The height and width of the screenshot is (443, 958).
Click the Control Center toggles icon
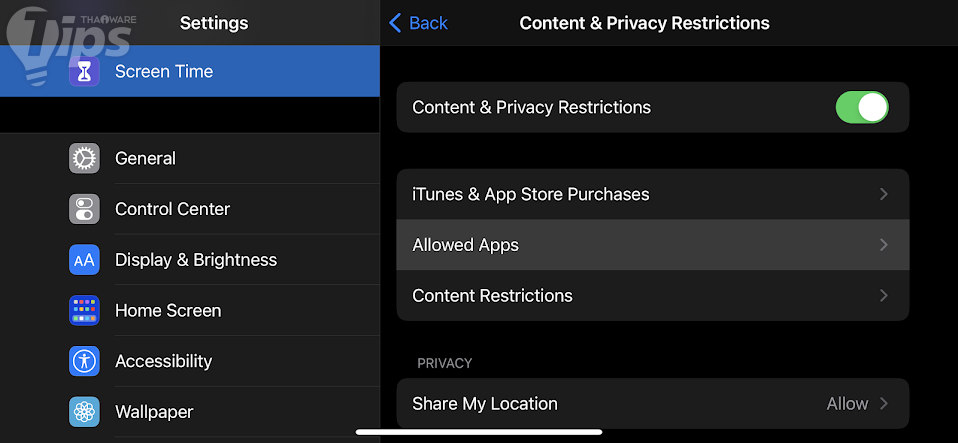[x=84, y=209]
